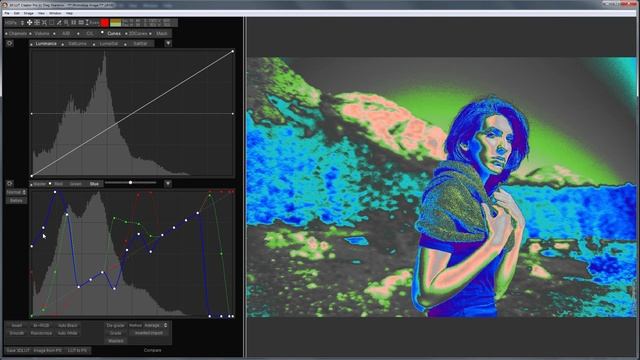Click the Auto White button
The height and width of the screenshot is (360, 640).
click(67, 333)
